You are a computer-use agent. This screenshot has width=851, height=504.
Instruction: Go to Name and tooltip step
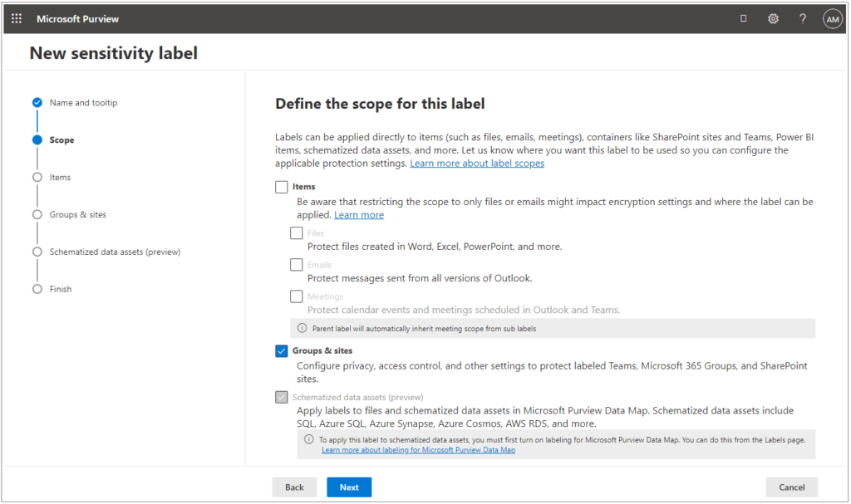pos(83,102)
